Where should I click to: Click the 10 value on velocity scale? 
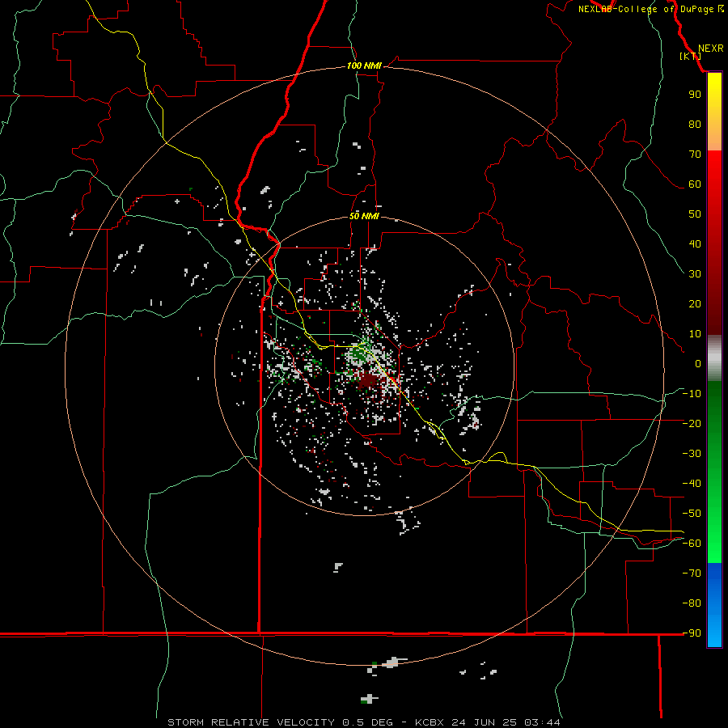pyautogui.click(x=695, y=334)
